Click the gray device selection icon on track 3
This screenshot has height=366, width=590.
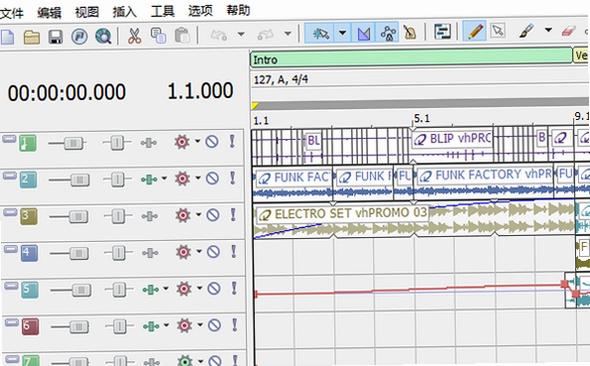(x=149, y=216)
